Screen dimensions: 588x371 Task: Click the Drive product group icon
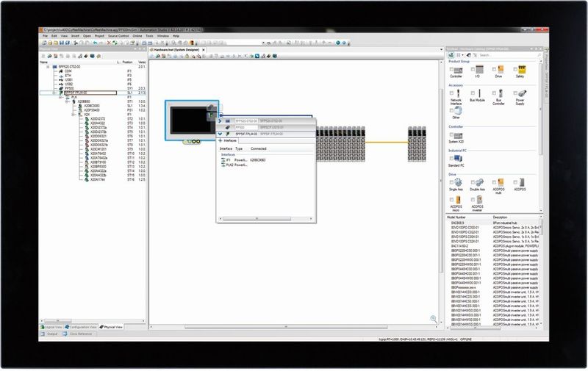pos(501,70)
